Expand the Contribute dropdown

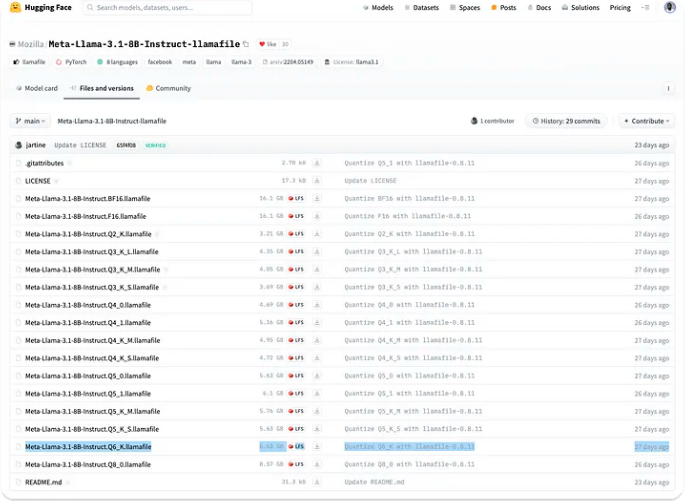[647, 121]
